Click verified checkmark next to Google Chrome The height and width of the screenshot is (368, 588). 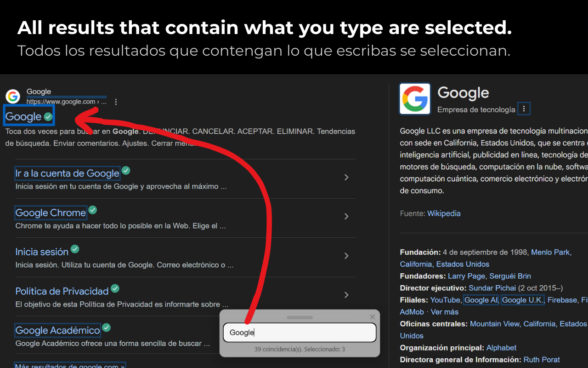pos(93,210)
